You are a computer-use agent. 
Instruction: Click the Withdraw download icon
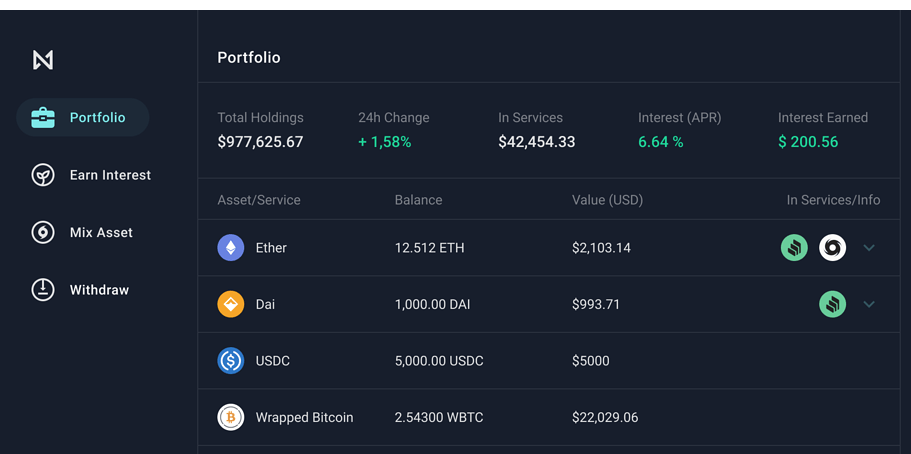tap(43, 289)
